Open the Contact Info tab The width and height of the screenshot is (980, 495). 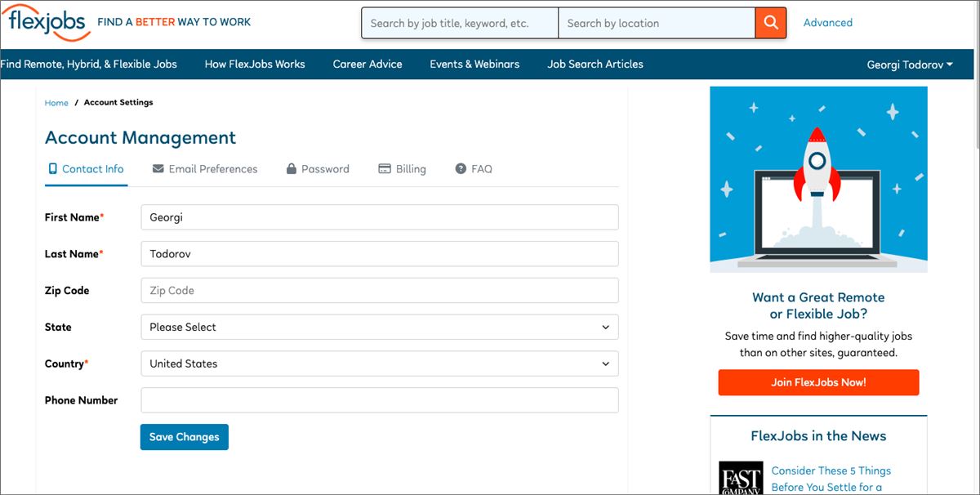(86, 169)
